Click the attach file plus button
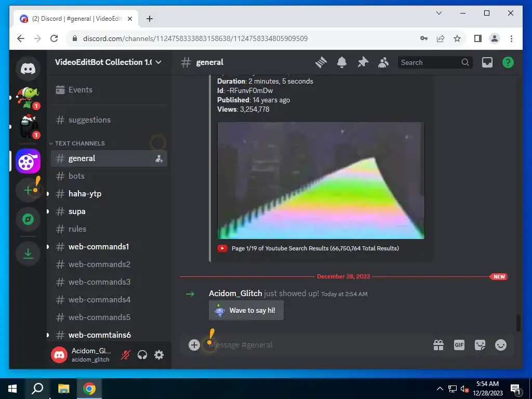 [194, 345]
